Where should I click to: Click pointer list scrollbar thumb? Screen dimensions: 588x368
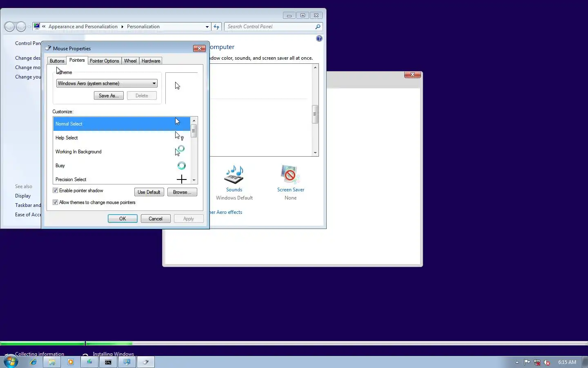point(194,131)
